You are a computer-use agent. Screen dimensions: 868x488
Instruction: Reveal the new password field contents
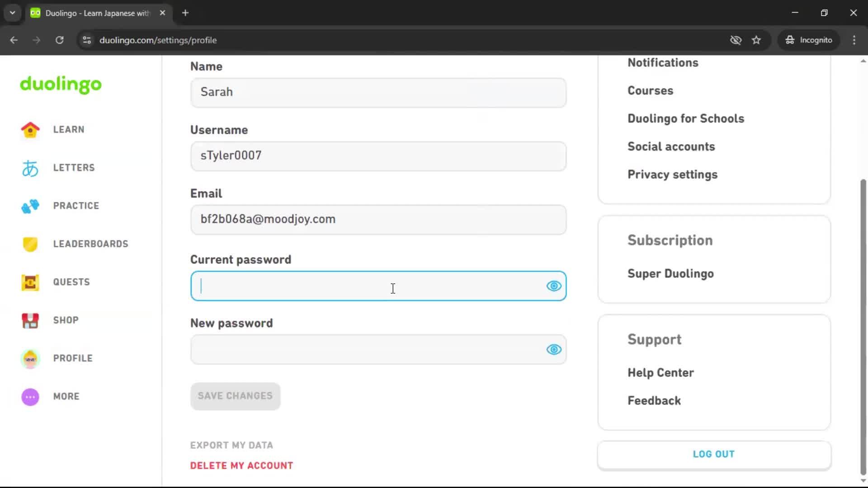point(553,349)
